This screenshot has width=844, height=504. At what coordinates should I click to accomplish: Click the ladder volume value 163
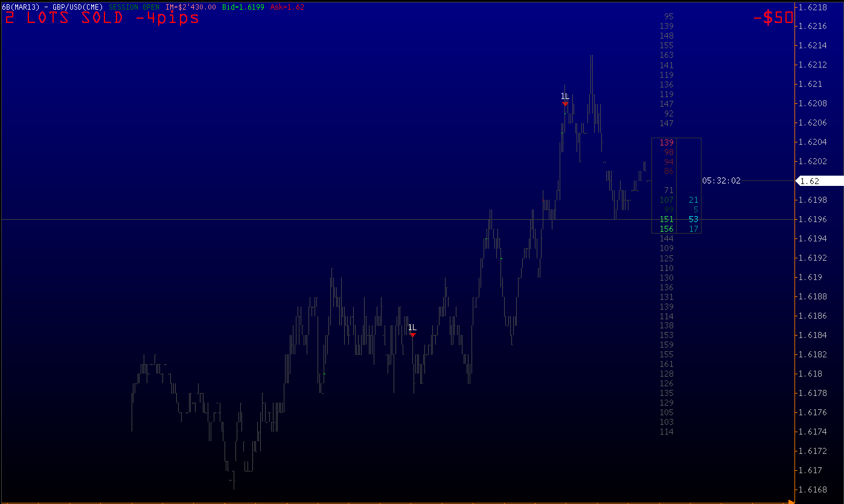point(667,56)
